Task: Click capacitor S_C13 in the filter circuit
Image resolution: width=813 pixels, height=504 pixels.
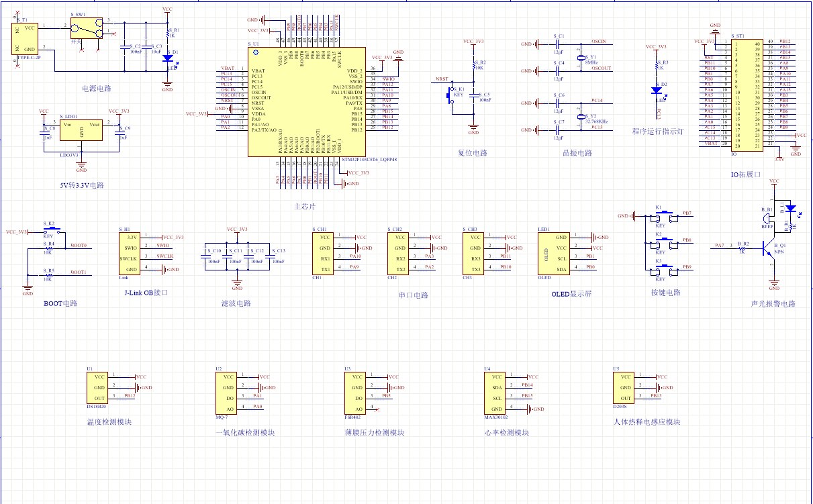Action: (269, 255)
